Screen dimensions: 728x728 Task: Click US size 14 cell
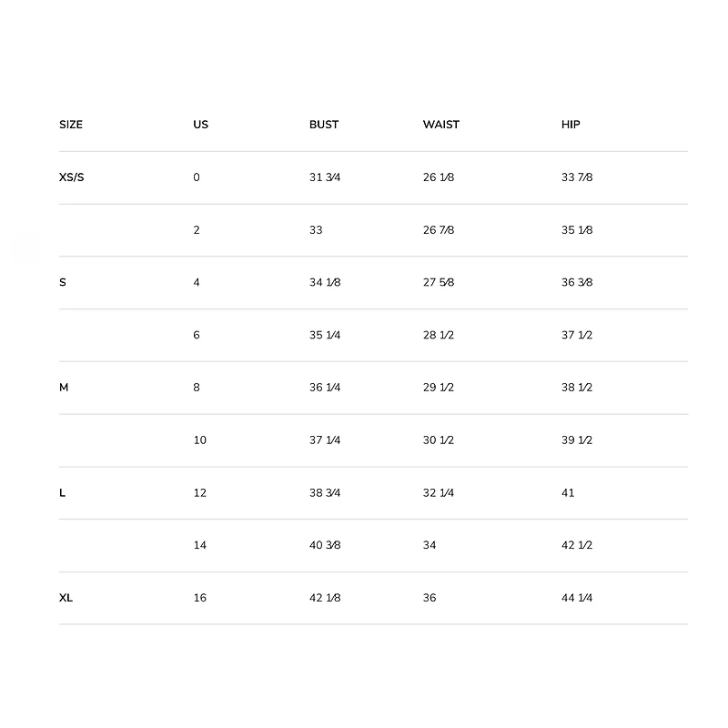click(x=200, y=545)
